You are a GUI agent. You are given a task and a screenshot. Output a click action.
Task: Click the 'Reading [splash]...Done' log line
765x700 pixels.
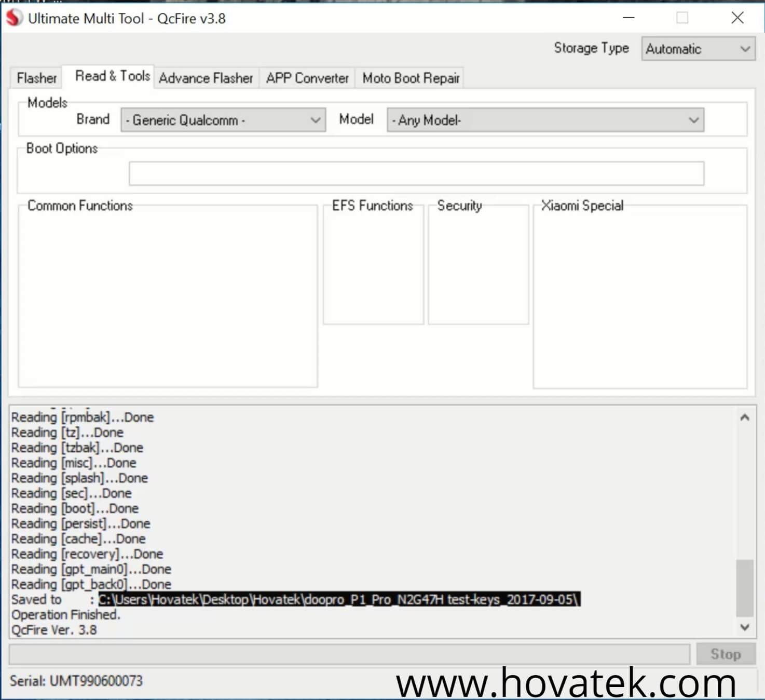coord(79,478)
